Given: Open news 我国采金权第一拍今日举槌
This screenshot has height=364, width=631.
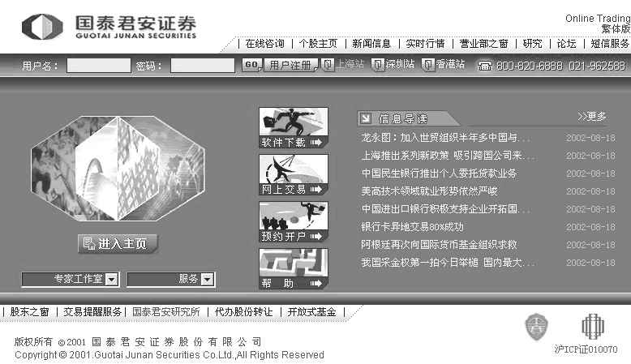Looking at the screenshot, I should point(448,263).
